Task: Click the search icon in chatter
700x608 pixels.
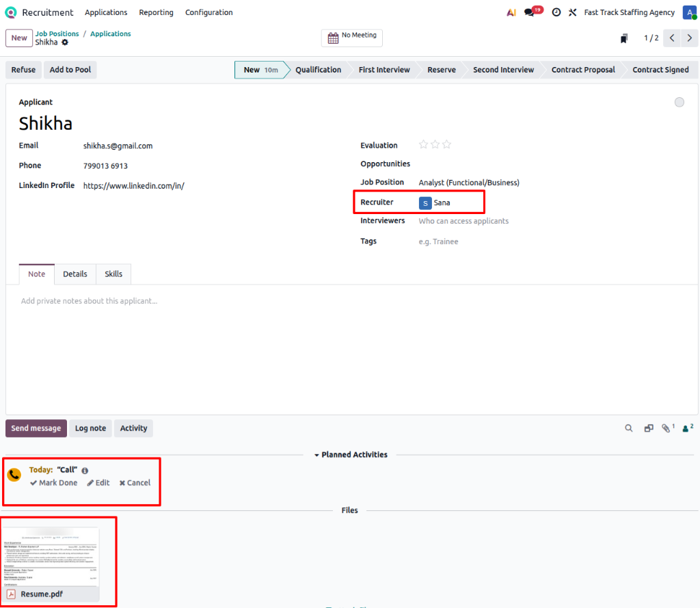Action: click(x=629, y=428)
